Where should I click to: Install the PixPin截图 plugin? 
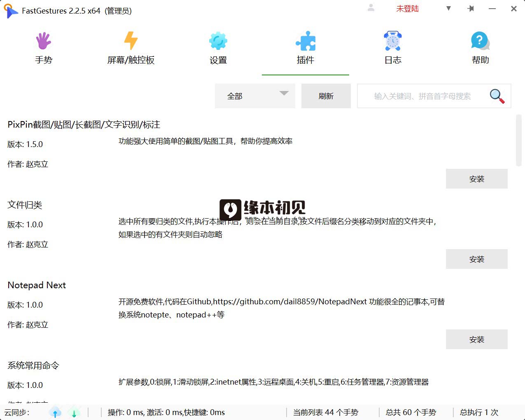tap(477, 179)
